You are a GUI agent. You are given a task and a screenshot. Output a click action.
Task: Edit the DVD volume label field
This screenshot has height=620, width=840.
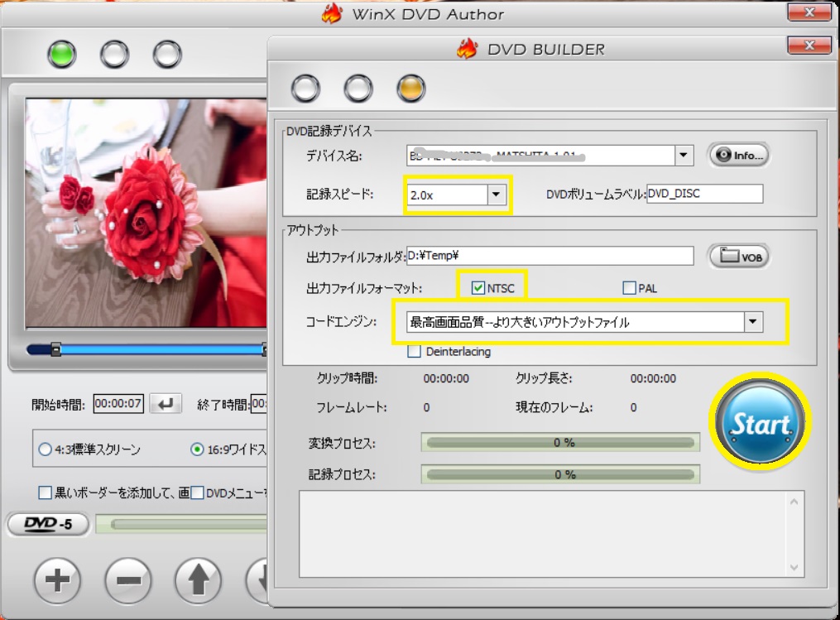tap(704, 194)
